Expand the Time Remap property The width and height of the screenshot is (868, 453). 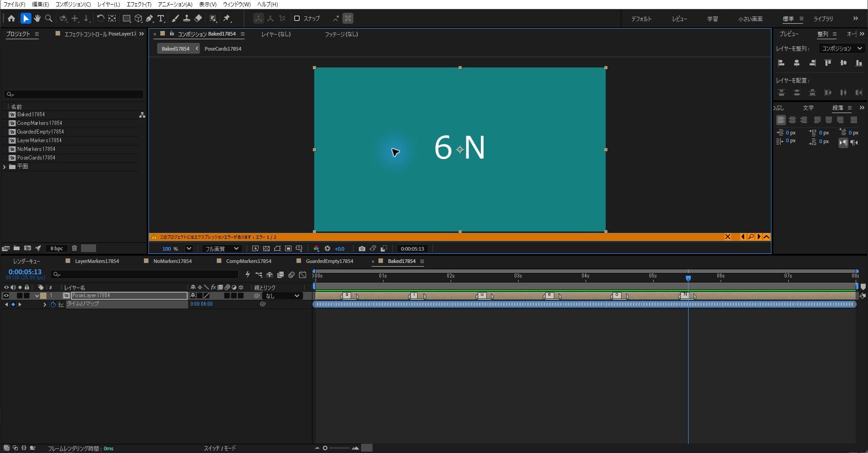point(45,304)
